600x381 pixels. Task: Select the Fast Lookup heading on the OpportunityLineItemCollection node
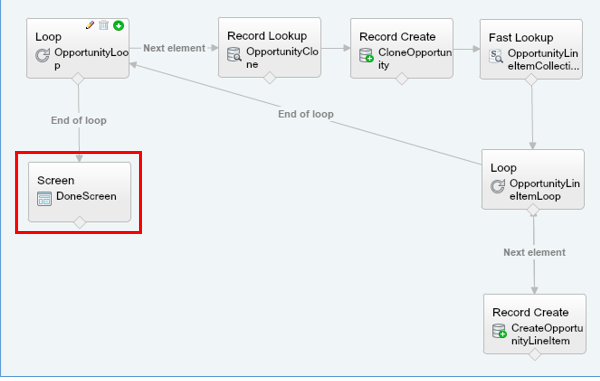coord(521,38)
